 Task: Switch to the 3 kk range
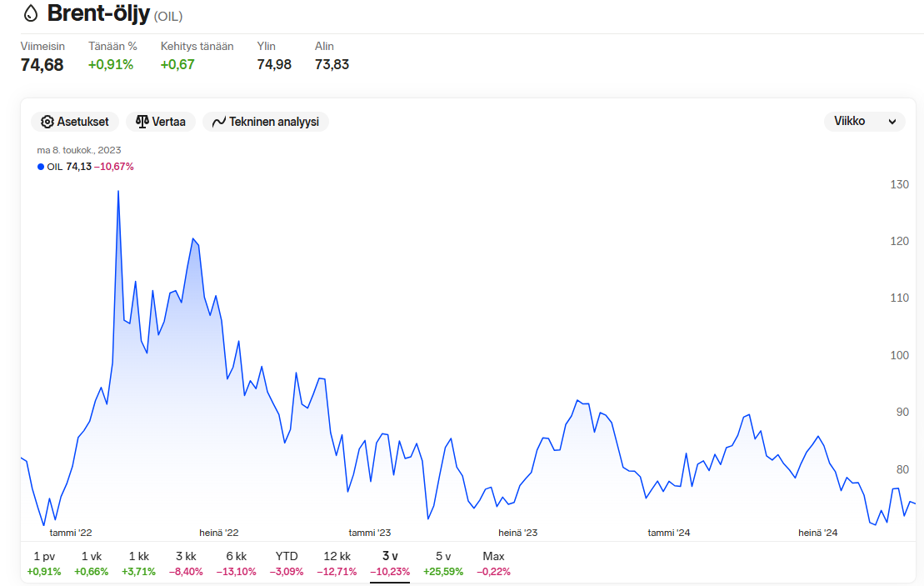tap(186, 563)
